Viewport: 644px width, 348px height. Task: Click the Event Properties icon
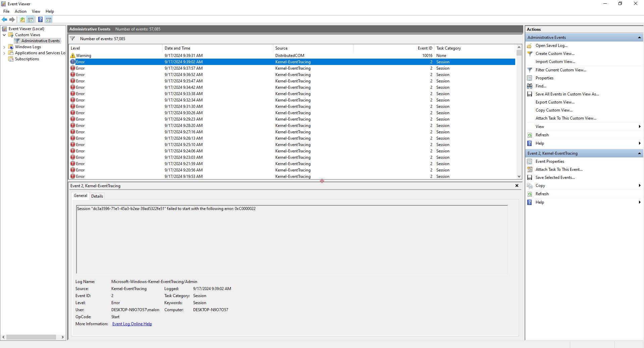click(x=530, y=161)
